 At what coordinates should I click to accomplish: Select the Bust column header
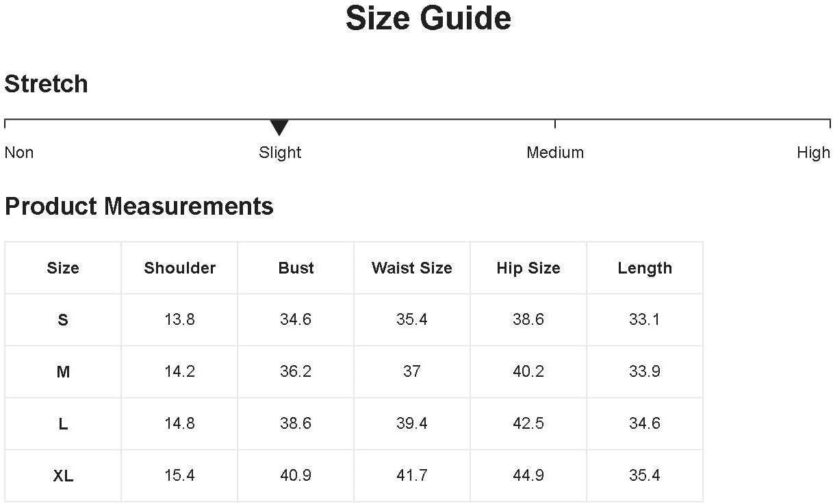point(296,268)
